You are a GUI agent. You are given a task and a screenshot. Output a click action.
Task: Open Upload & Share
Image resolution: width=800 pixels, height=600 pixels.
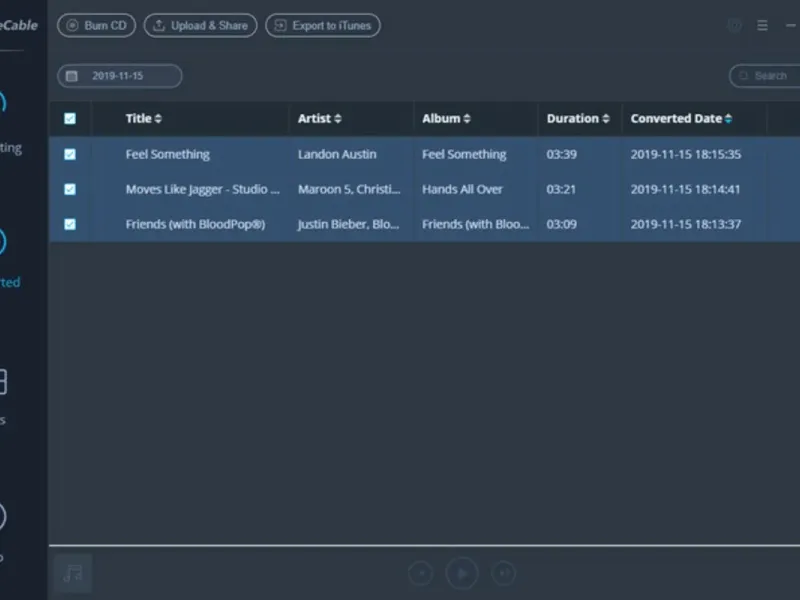201,26
